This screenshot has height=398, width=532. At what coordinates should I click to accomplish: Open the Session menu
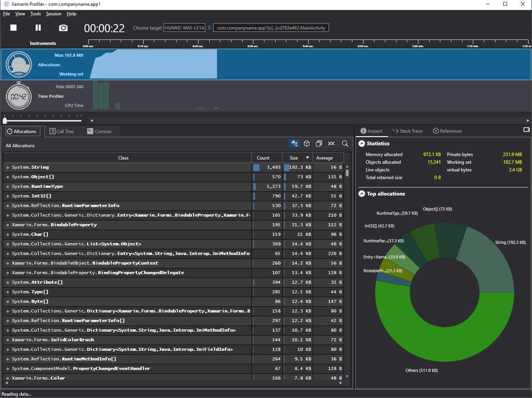point(53,14)
